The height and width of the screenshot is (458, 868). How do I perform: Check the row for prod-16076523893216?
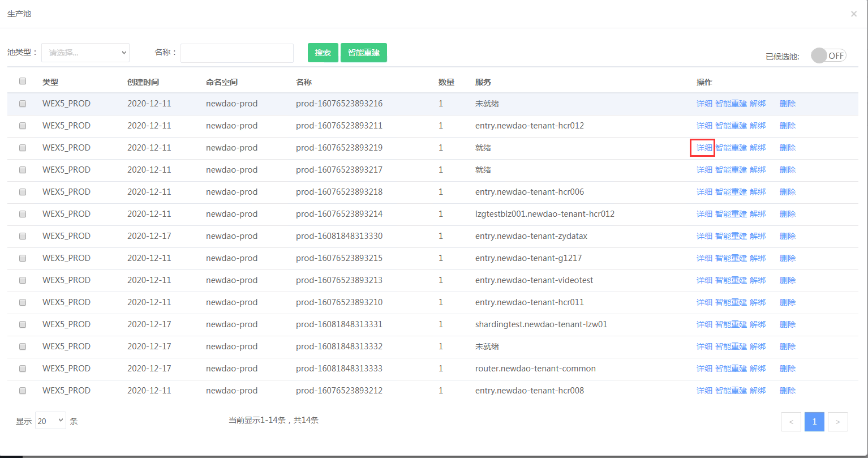(x=23, y=104)
